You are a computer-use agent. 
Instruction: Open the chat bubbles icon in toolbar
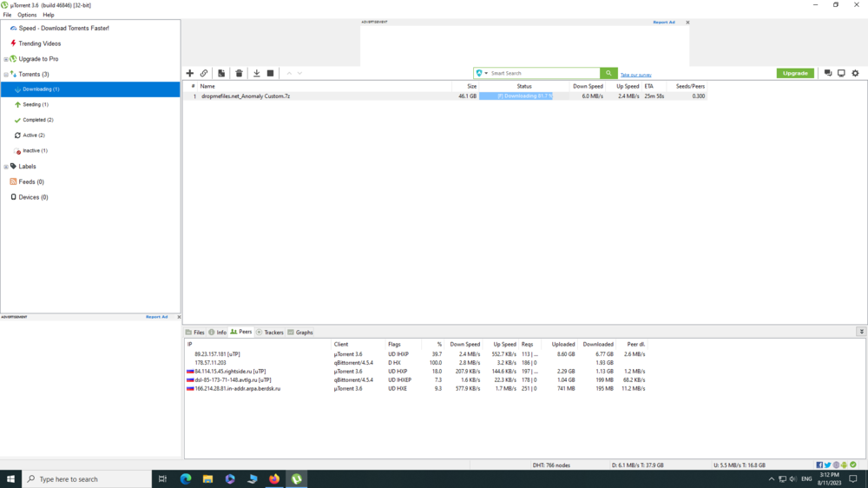(x=827, y=73)
